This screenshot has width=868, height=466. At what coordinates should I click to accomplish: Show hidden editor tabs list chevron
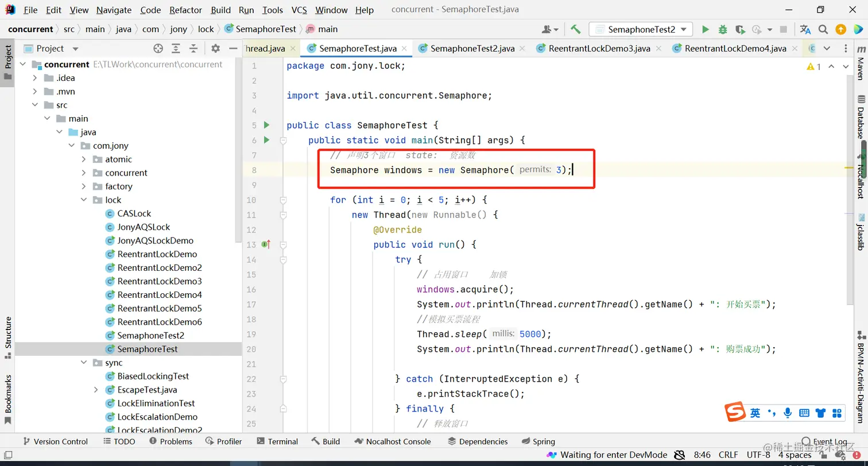click(827, 49)
